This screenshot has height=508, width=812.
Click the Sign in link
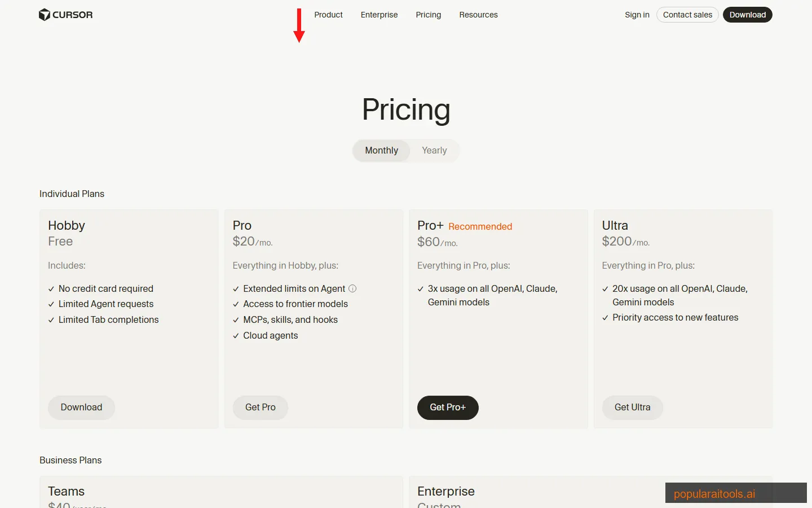coord(637,15)
